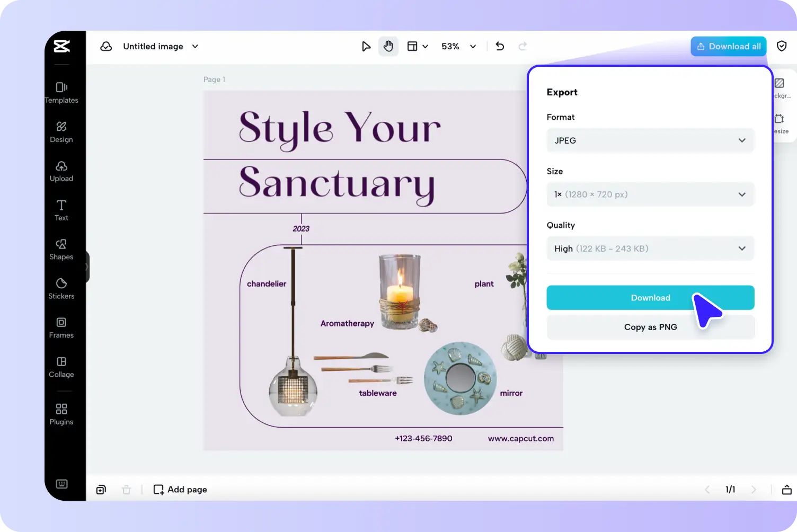Image resolution: width=797 pixels, height=532 pixels.
Task: Undo the last action
Action: 500,47
